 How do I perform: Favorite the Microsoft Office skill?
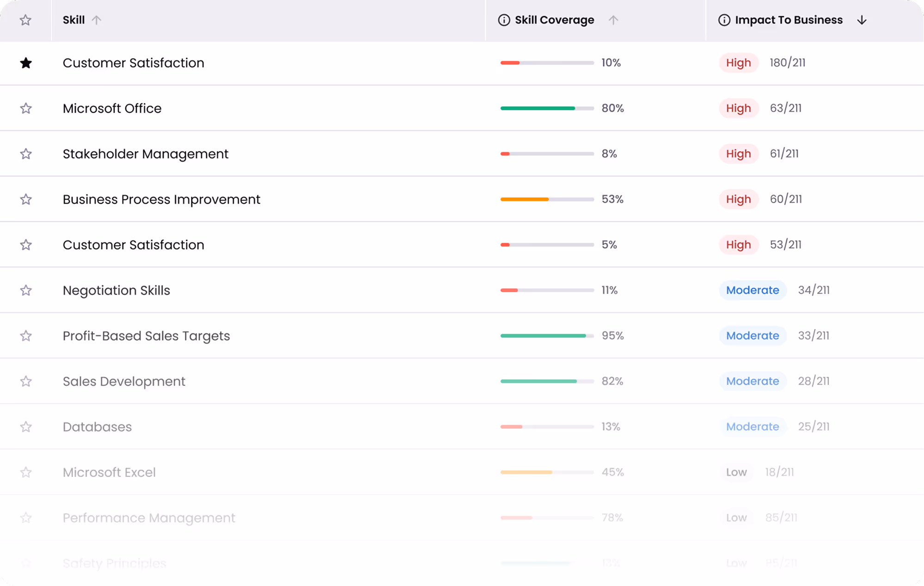coord(26,108)
